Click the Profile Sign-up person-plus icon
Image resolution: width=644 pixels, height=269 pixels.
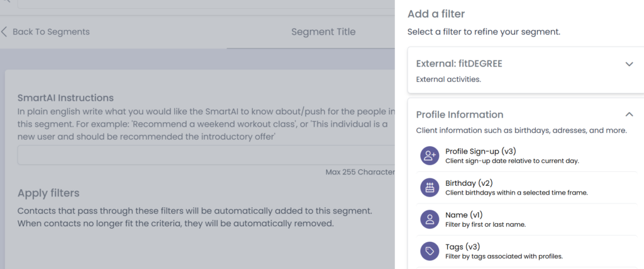430,156
